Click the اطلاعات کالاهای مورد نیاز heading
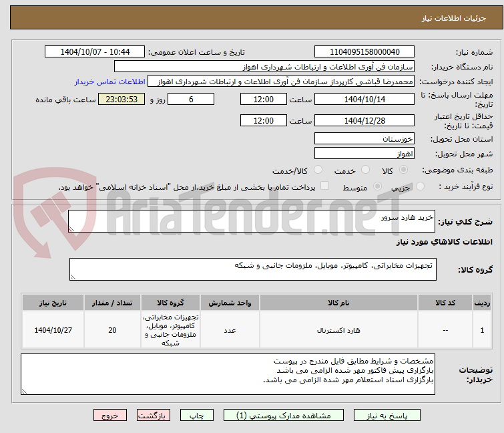Screen dimensions: 504x433 pos(444,242)
